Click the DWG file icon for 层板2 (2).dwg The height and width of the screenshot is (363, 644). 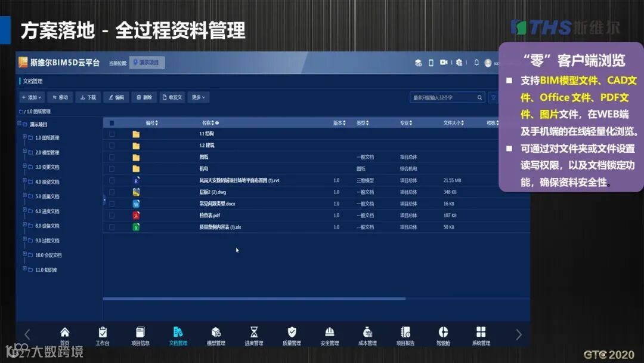(x=136, y=192)
